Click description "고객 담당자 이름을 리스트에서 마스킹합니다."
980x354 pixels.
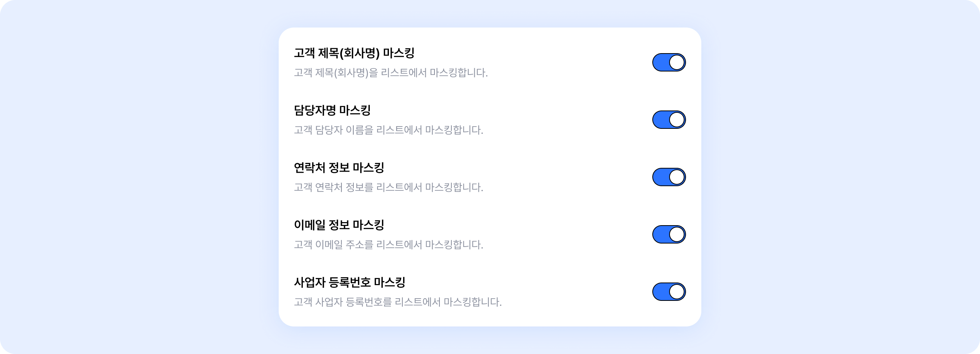click(388, 130)
